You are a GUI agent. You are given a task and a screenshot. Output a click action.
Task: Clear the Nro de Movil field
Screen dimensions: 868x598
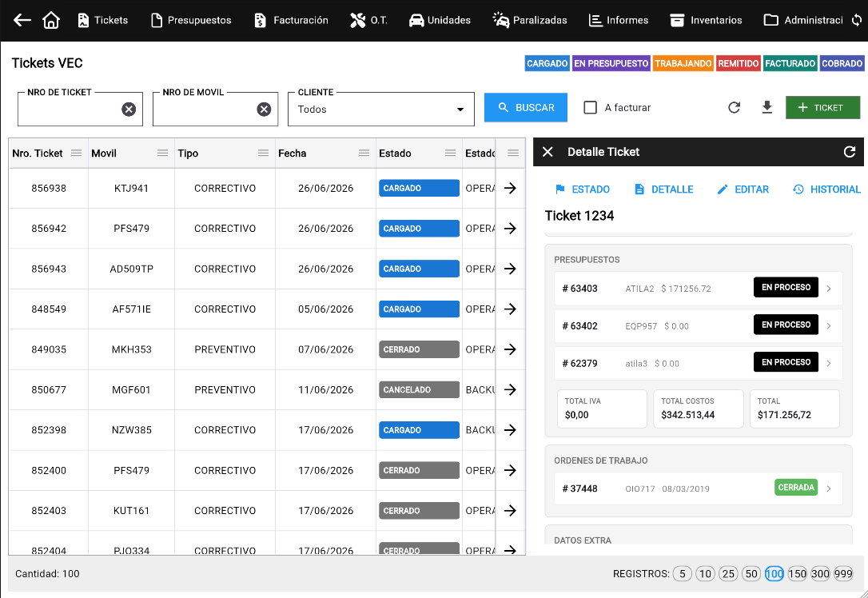(x=264, y=109)
